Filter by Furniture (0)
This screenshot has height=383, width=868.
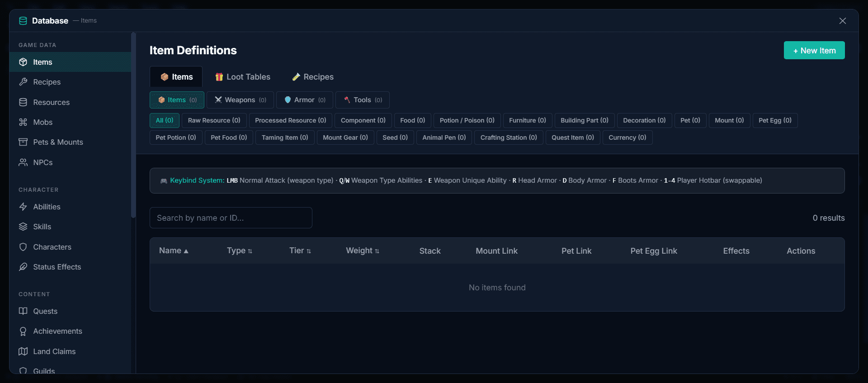coord(528,120)
